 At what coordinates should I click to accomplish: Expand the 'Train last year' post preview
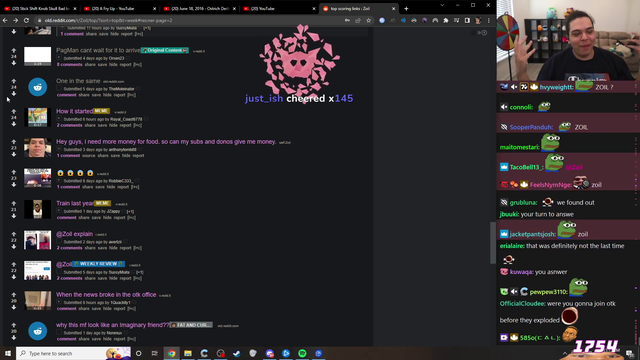pos(59,211)
